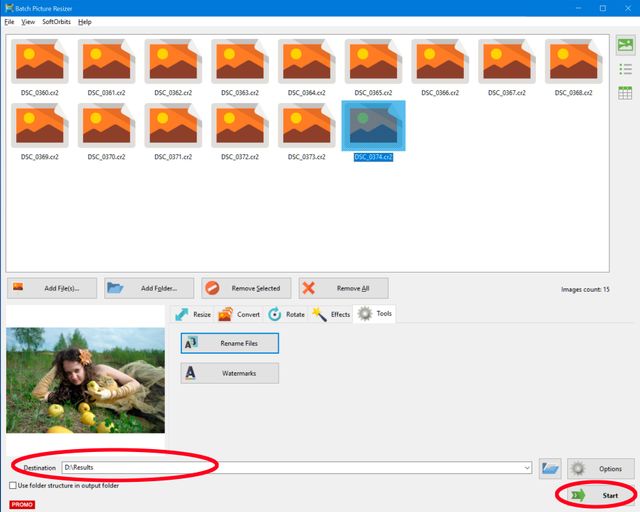Screen dimensions: 640x512
Task: Click the Watermarks button
Action: pyautogui.click(x=230, y=373)
